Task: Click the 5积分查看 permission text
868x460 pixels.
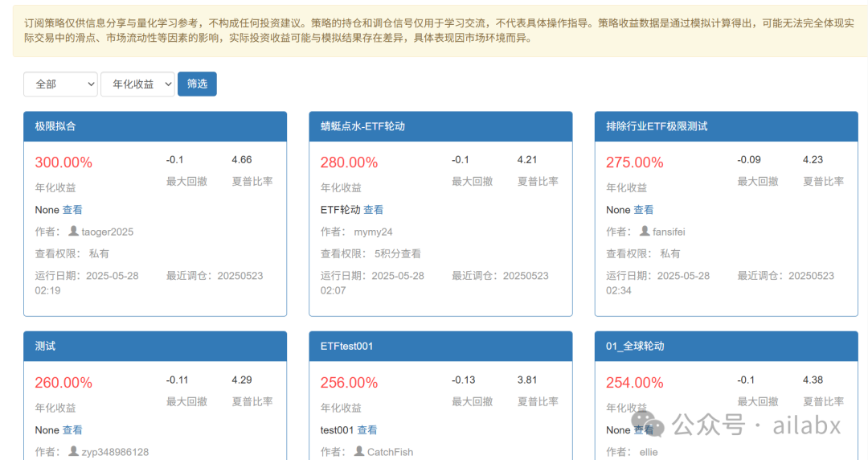Action: [398, 254]
